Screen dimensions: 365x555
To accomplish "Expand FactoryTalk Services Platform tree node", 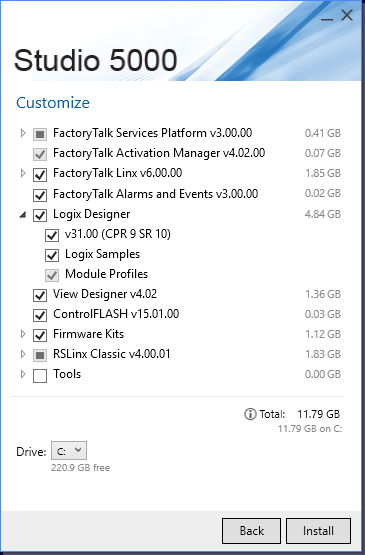I will pos(23,133).
